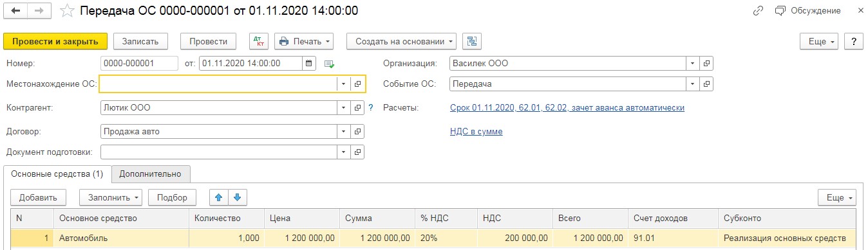Open help button with question mark
Image resolution: width=868 pixels, height=250 pixels.
coord(853,41)
